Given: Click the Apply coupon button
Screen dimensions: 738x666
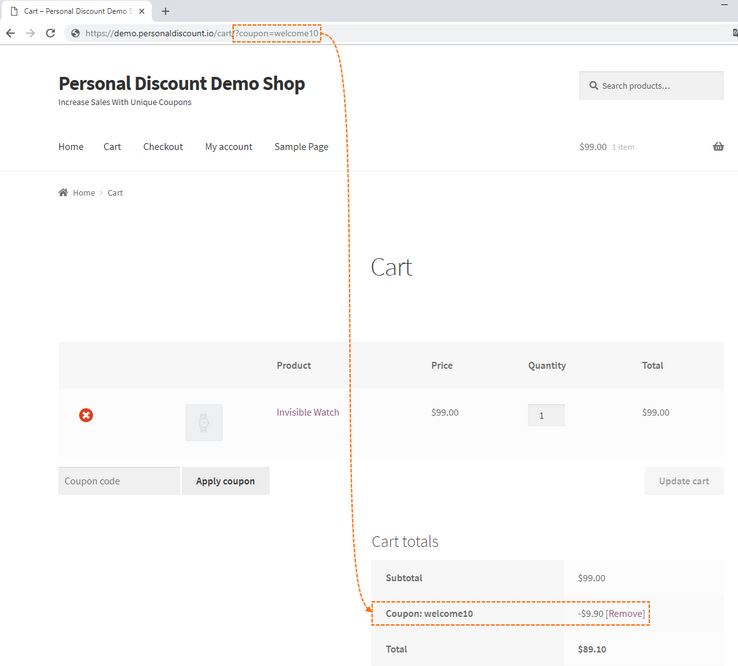Looking at the screenshot, I should (225, 481).
